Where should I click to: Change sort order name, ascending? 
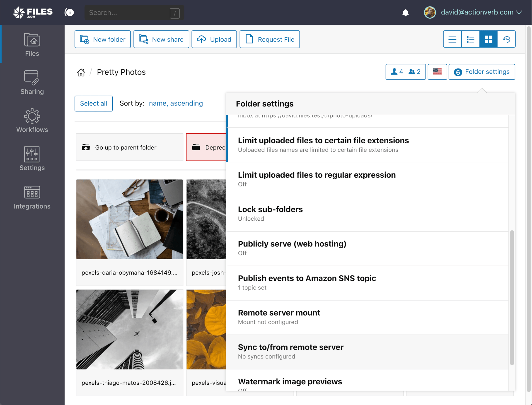[176, 104]
